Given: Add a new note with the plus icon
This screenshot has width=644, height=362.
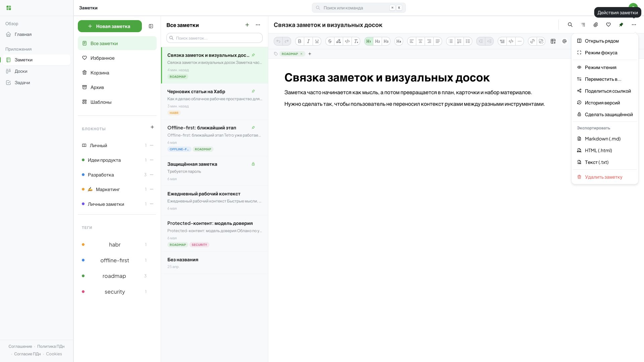Looking at the screenshot, I should coord(247,25).
